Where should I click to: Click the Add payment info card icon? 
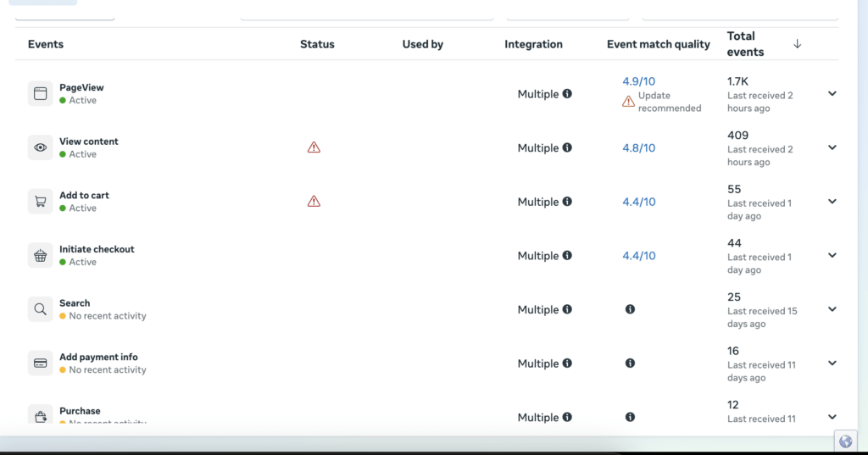coord(41,363)
